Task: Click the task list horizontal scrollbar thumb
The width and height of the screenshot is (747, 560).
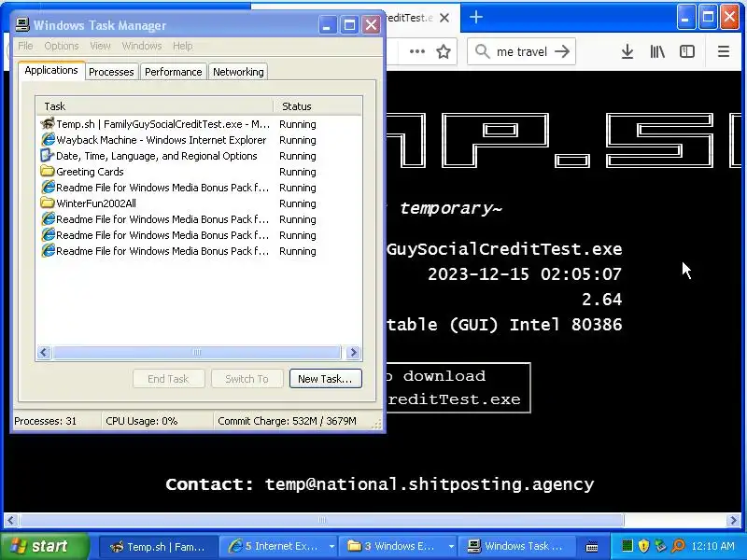Action: 197,353
